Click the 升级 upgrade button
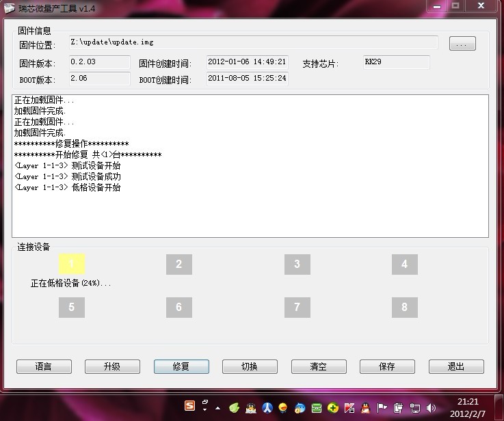The width and height of the screenshot is (504, 421). click(113, 366)
